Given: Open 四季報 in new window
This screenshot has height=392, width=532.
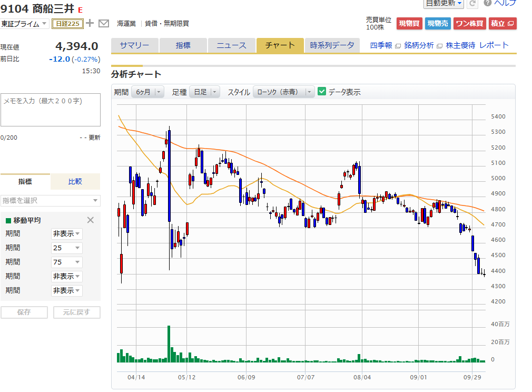Looking at the screenshot, I should [386, 45].
